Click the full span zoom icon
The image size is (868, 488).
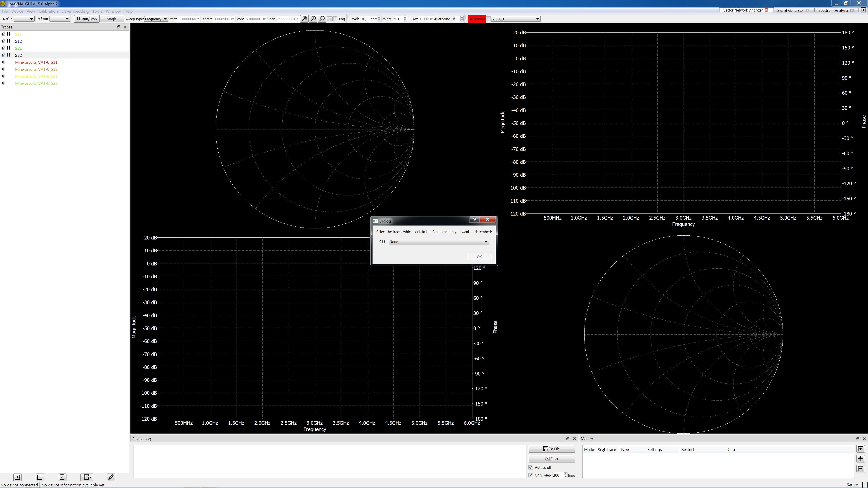[x=304, y=19]
